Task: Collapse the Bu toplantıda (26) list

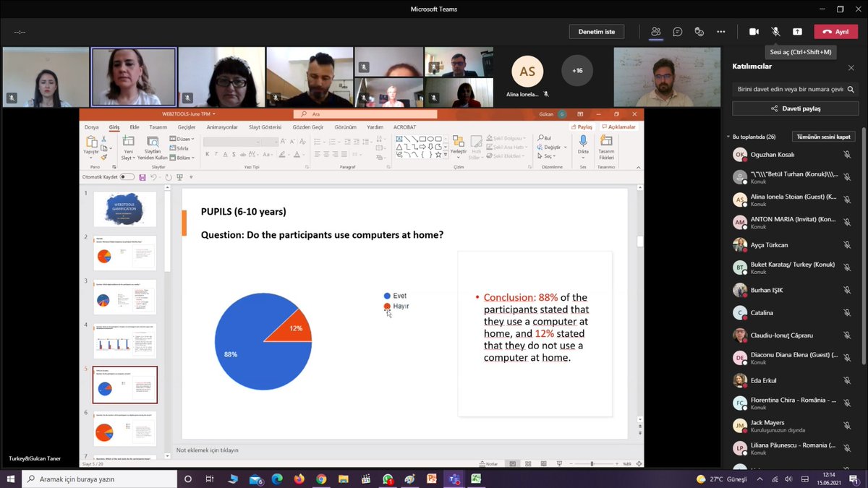Action: point(728,137)
